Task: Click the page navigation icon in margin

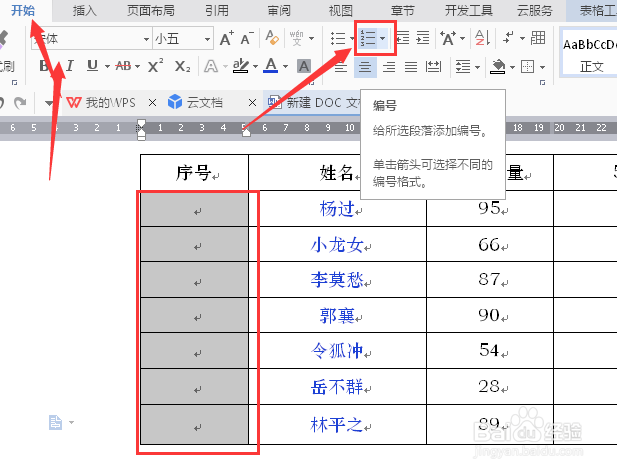Action: click(55, 422)
